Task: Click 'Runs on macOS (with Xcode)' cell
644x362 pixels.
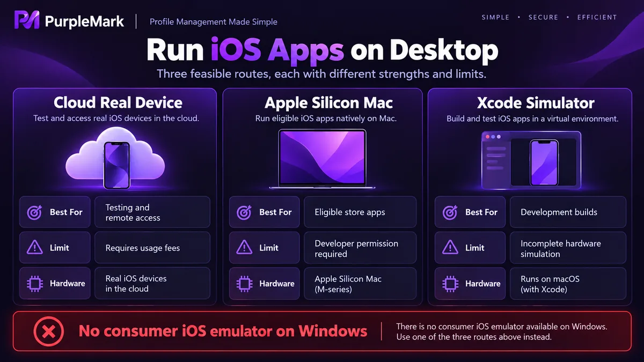Action: 568,283
